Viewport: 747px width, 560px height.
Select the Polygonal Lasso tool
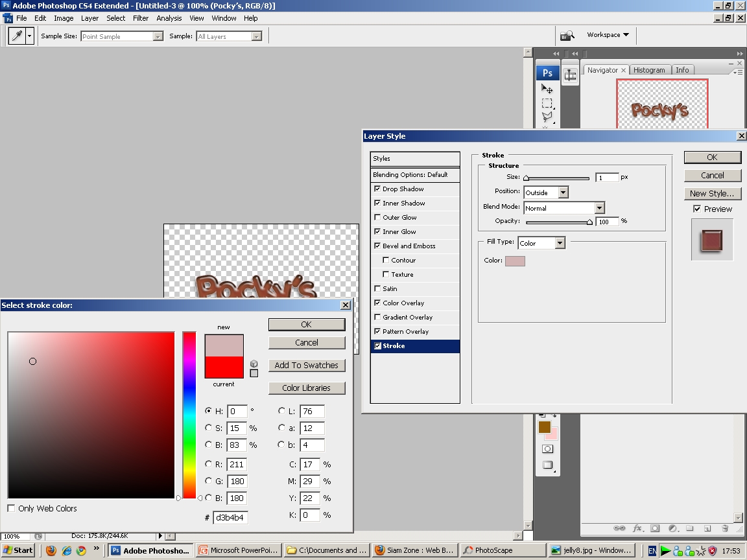tap(547, 117)
